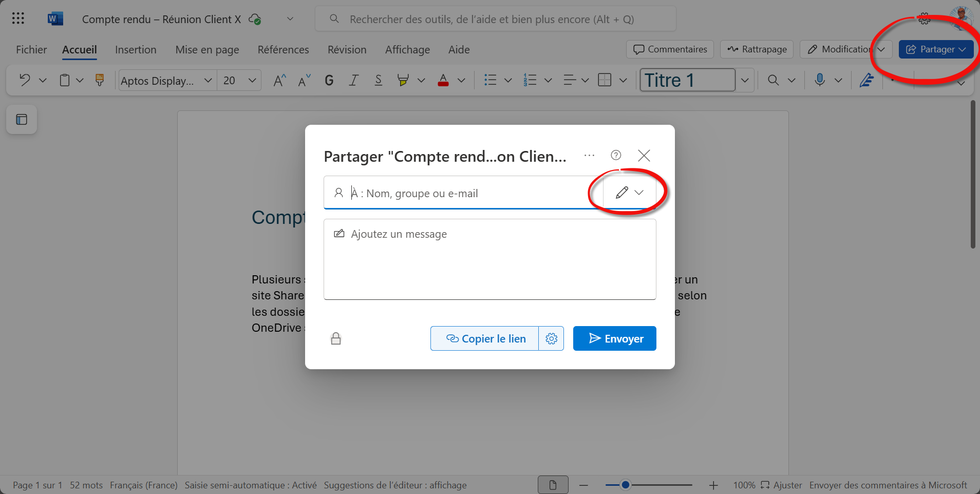Click the format painter brush icon
Viewport: 980px width, 494px height.
pos(100,80)
